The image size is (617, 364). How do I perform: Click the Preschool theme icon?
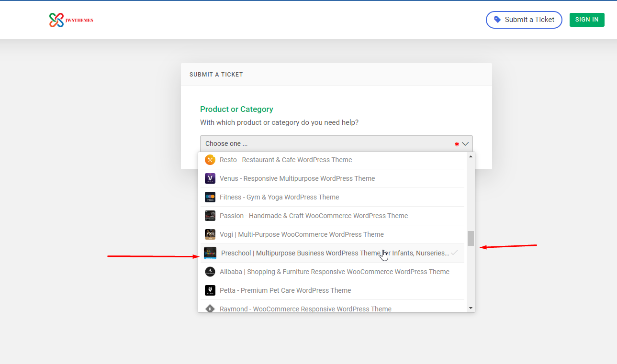(210, 253)
